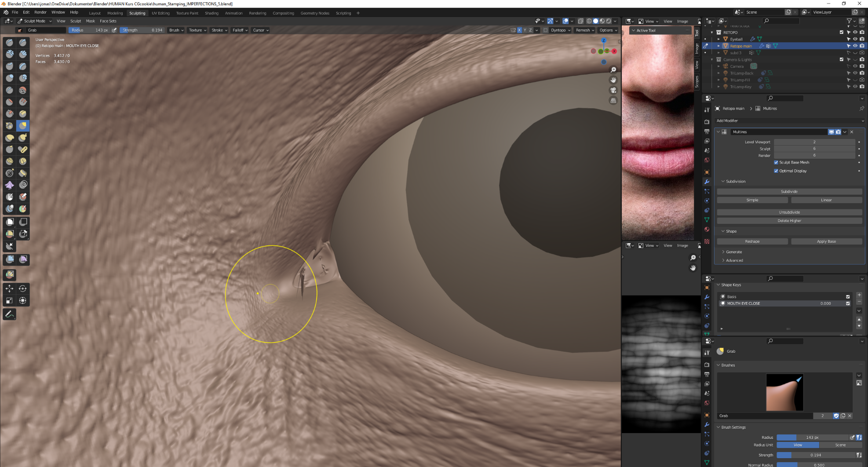Click the Unsubdivide button
Screen dimensions: 868x467
tap(789, 212)
